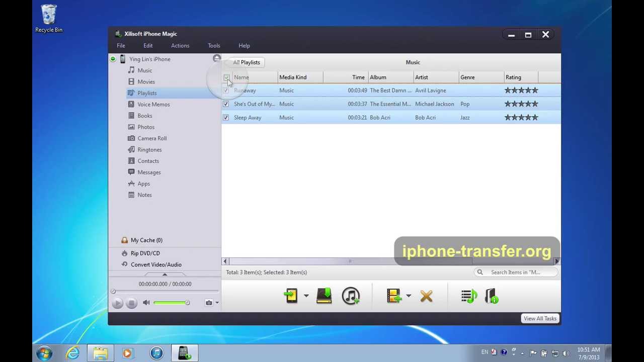Open the Windows Start menu
Viewport: 644px width, 362px height.
44,353
